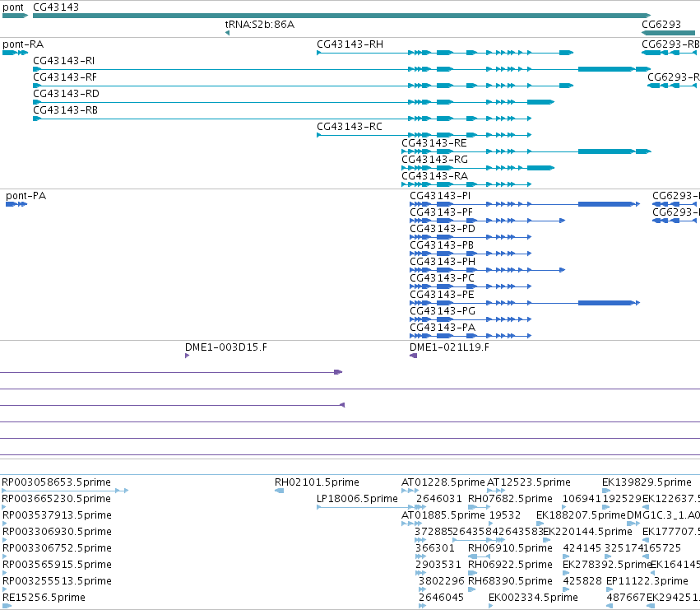Select the pont-RA transcript glyph
Image resolution: width=700 pixels, height=610 pixels.
pos(15,53)
